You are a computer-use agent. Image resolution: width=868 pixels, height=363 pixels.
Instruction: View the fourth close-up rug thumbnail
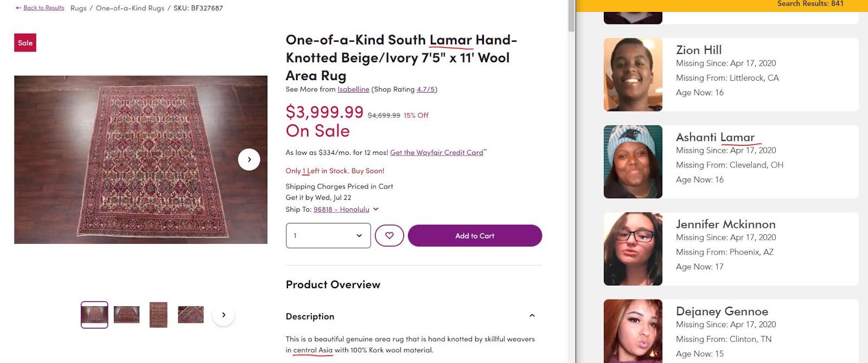point(190,315)
